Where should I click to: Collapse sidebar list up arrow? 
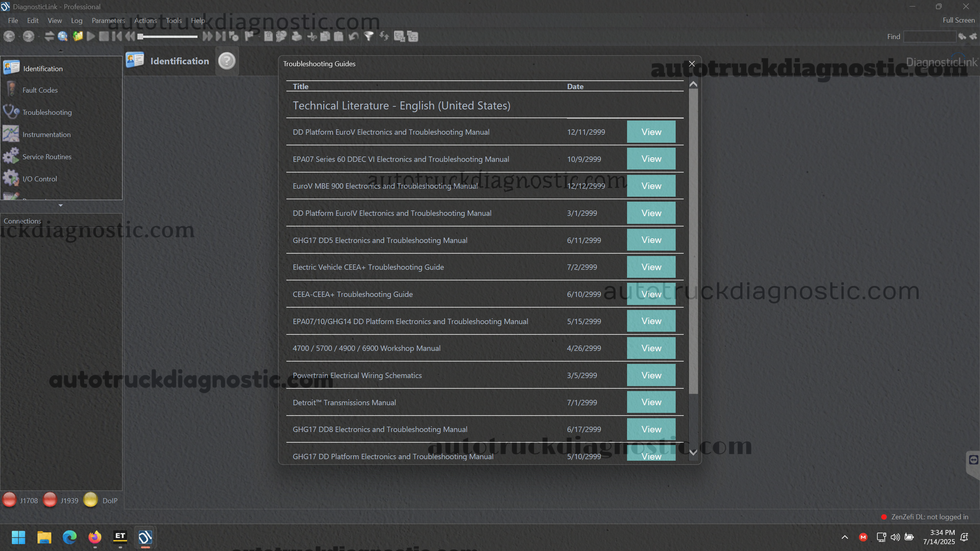tap(60, 51)
